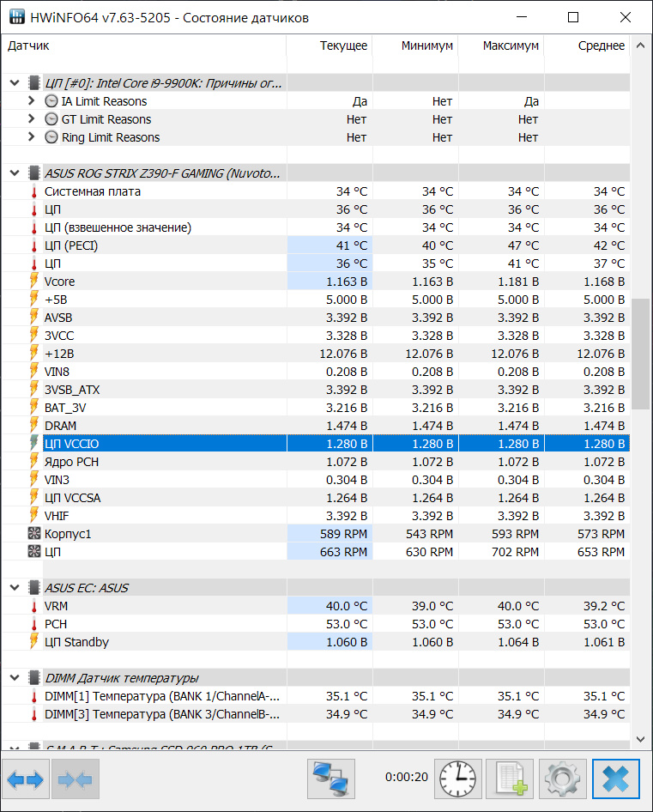
Task: Click the Среднее column header
Action: (x=587, y=45)
